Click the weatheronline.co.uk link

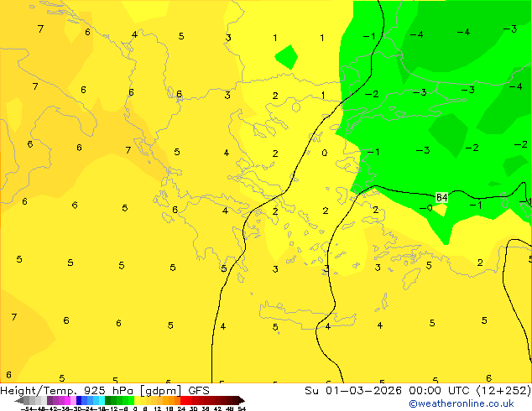462,403
